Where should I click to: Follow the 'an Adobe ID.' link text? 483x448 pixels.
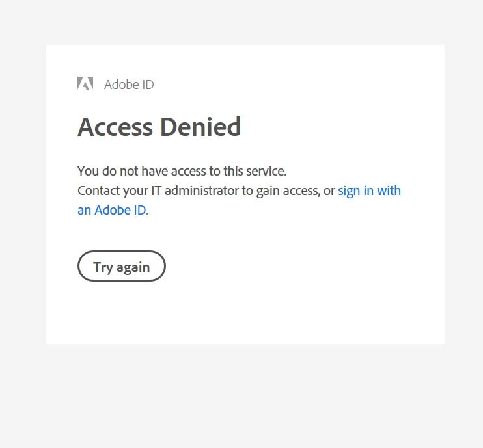pyautogui.click(x=113, y=210)
